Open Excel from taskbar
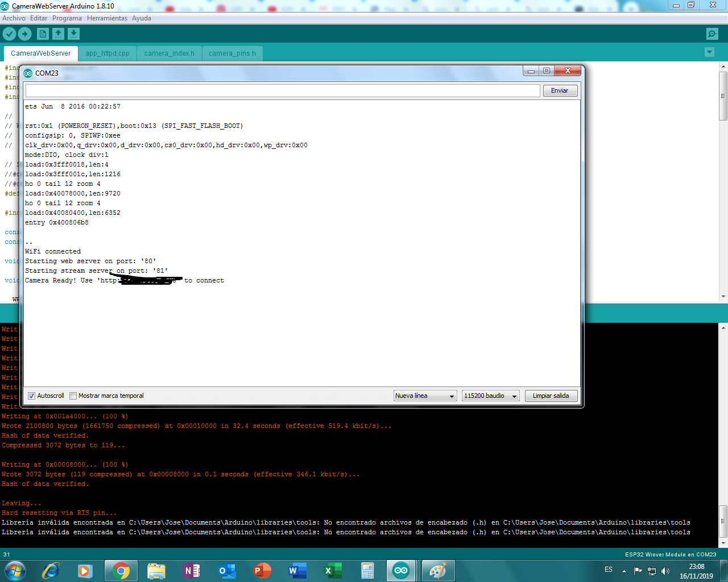This screenshot has width=728, height=582. pyautogui.click(x=332, y=571)
